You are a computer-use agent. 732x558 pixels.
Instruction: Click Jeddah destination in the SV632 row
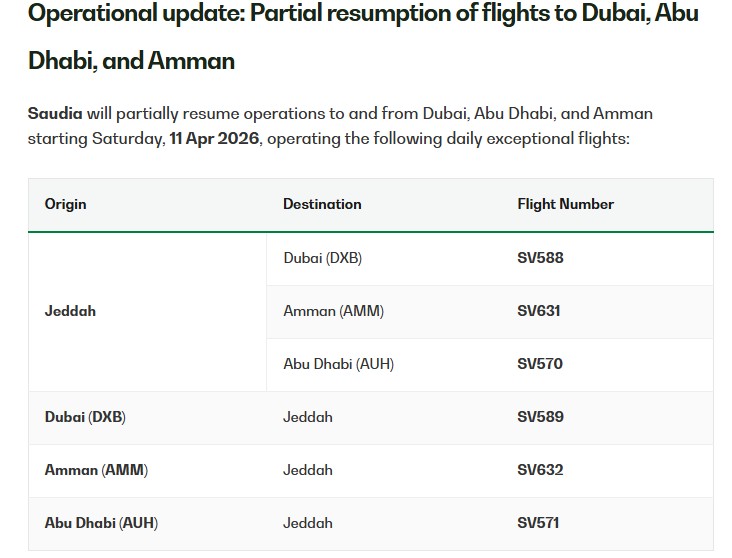tap(308, 470)
